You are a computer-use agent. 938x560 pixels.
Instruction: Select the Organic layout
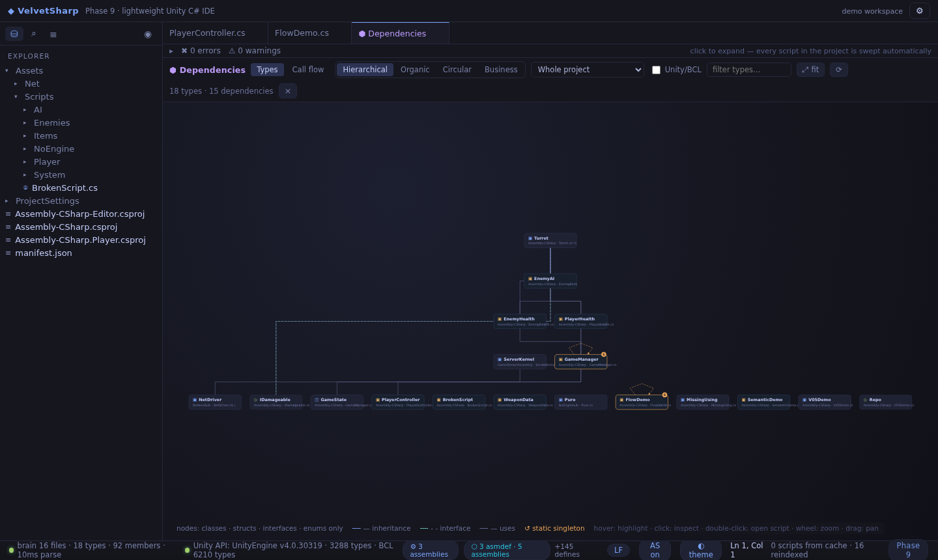[415, 70]
